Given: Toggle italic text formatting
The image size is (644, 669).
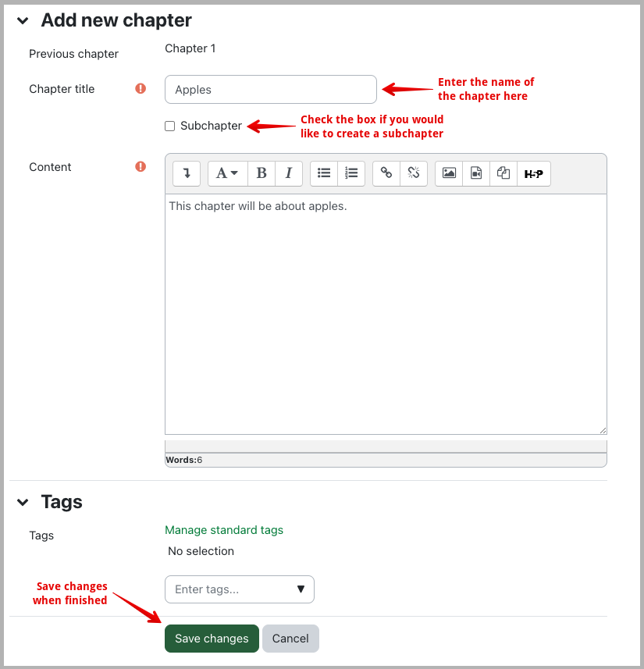Looking at the screenshot, I should click(x=289, y=173).
